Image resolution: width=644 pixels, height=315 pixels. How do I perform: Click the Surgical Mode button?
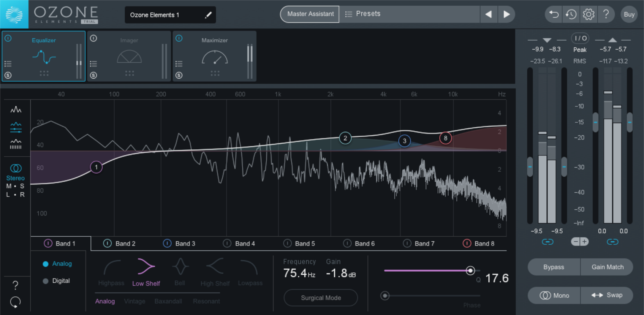(321, 298)
